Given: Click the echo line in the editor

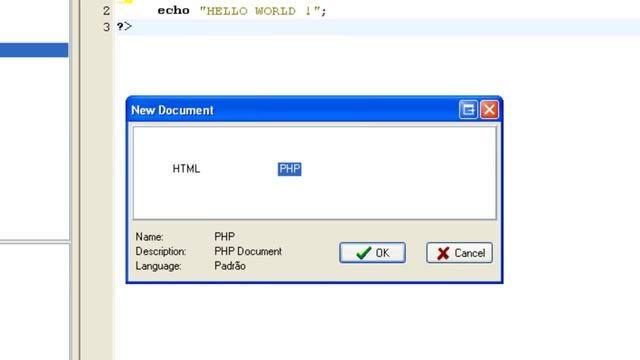Looking at the screenshot, I should point(242,11).
